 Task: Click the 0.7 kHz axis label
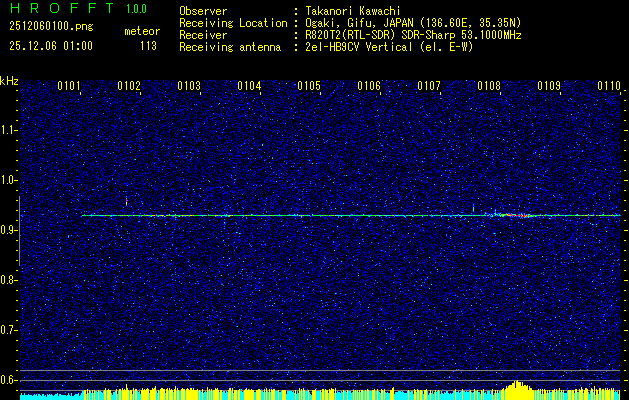point(8,330)
